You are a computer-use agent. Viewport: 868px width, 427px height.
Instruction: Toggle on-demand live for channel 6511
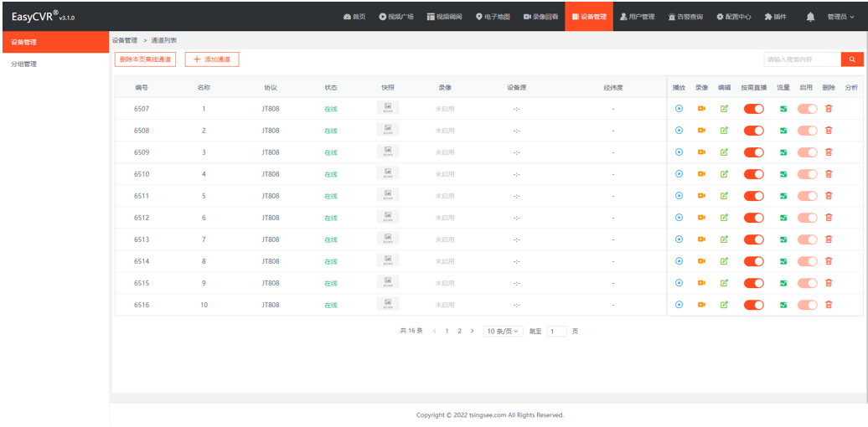point(754,196)
